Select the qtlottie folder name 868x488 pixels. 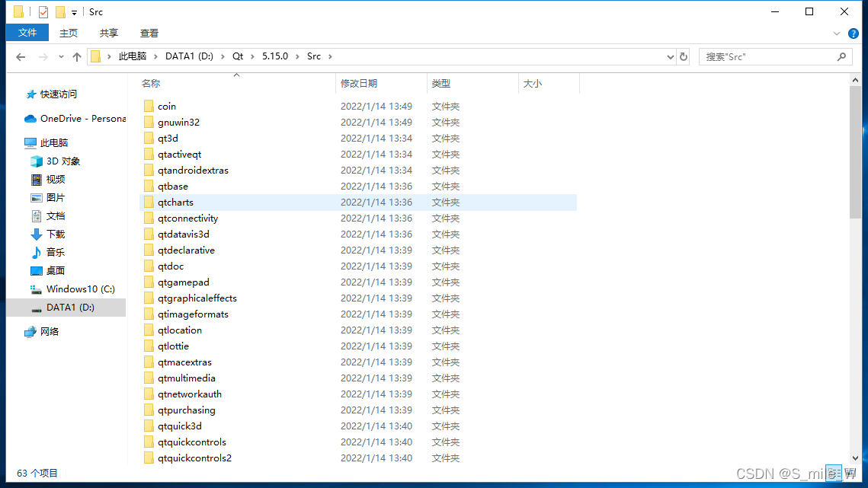pyautogui.click(x=173, y=346)
